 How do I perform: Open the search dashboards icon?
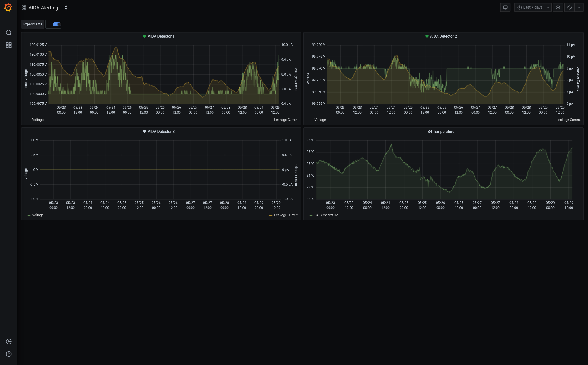click(9, 33)
